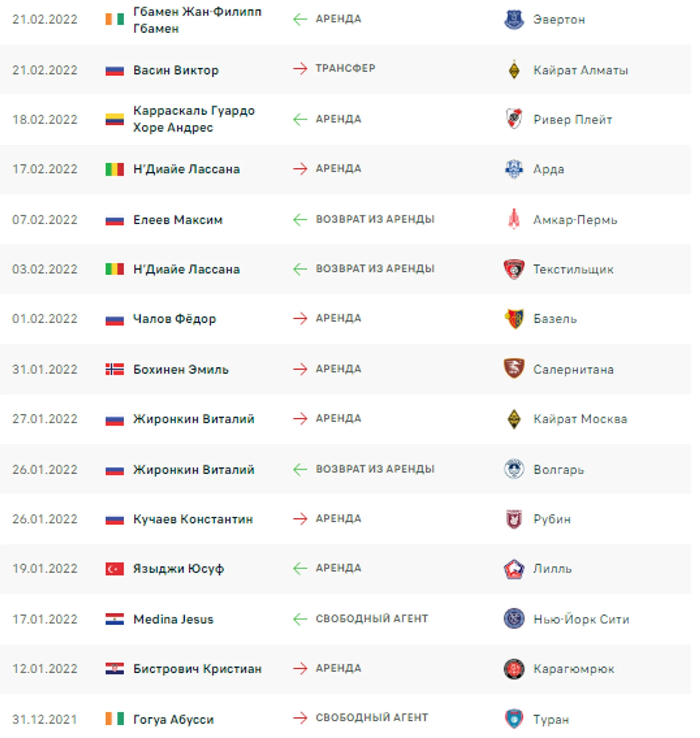Screen dimensions: 700x738
Task: Click the Colombian flag beside Карраскаль
Action: pos(115,119)
